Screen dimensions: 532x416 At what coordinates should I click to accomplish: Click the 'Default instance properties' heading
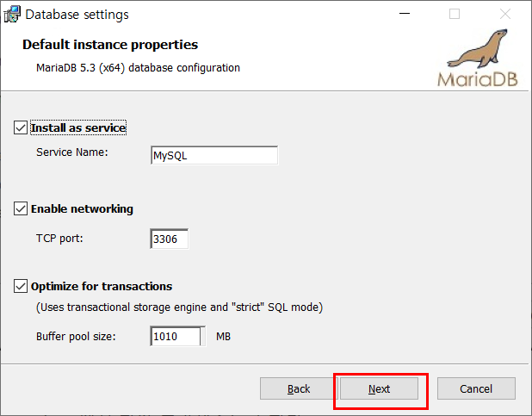[x=110, y=45]
